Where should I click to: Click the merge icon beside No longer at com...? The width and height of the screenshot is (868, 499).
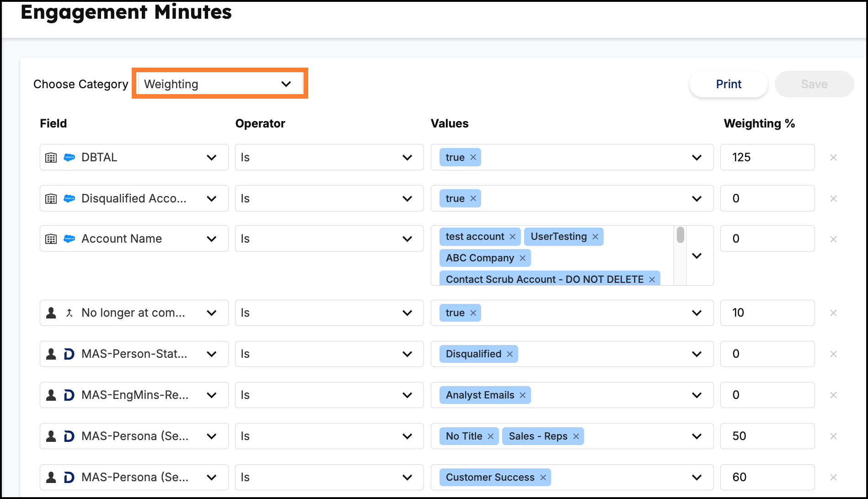pyautogui.click(x=69, y=313)
